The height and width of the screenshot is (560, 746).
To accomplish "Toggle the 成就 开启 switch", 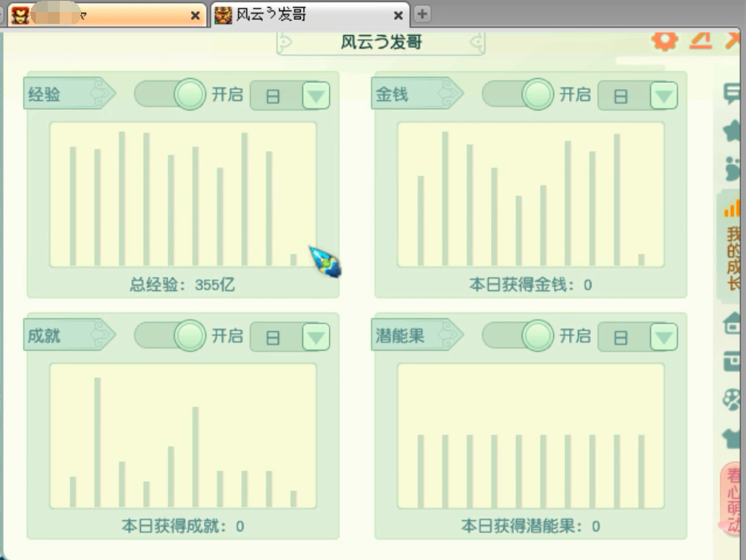I will point(170,336).
